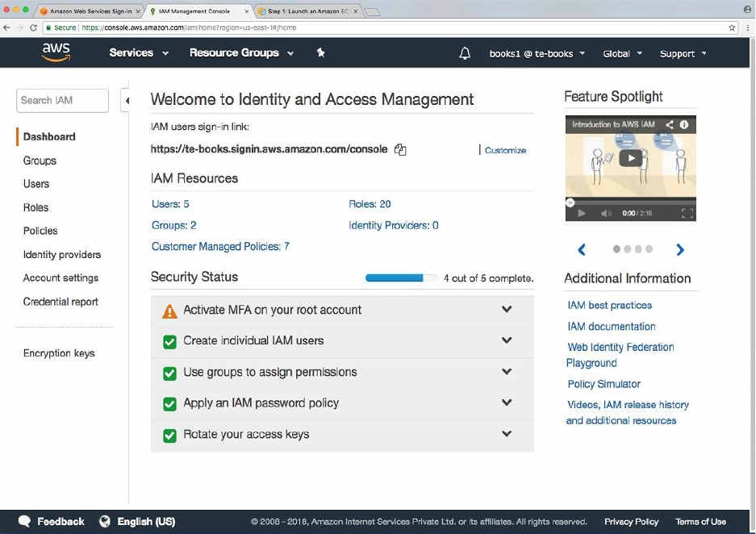Image resolution: width=756 pixels, height=534 pixels.
Task: Expand the Activate MFA on root account row
Action: tap(507, 310)
